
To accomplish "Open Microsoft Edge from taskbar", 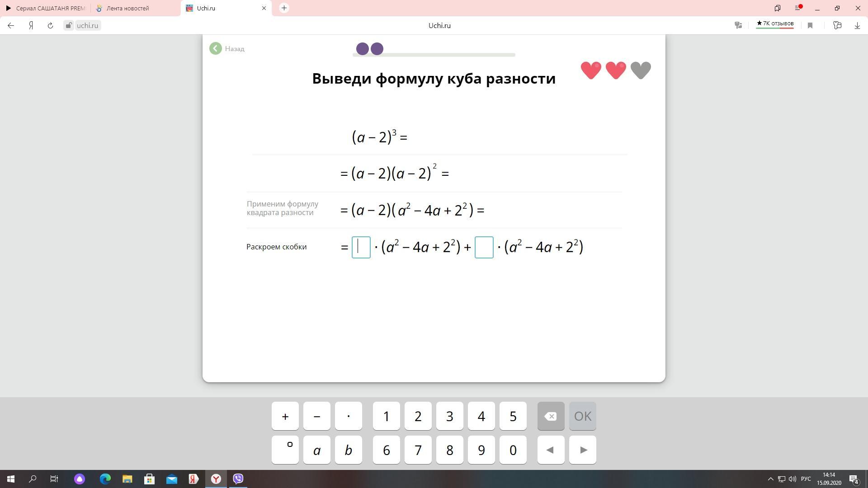I will click(105, 479).
